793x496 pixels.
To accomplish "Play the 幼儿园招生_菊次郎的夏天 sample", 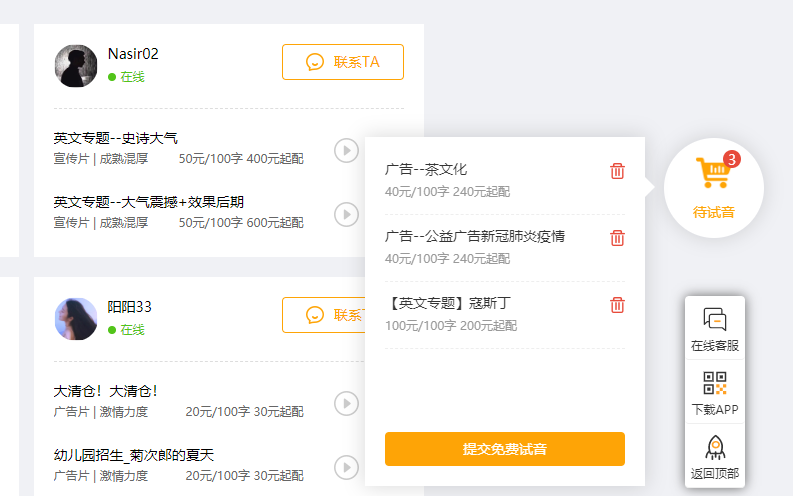I will pyautogui.click(x=346, y=467).
